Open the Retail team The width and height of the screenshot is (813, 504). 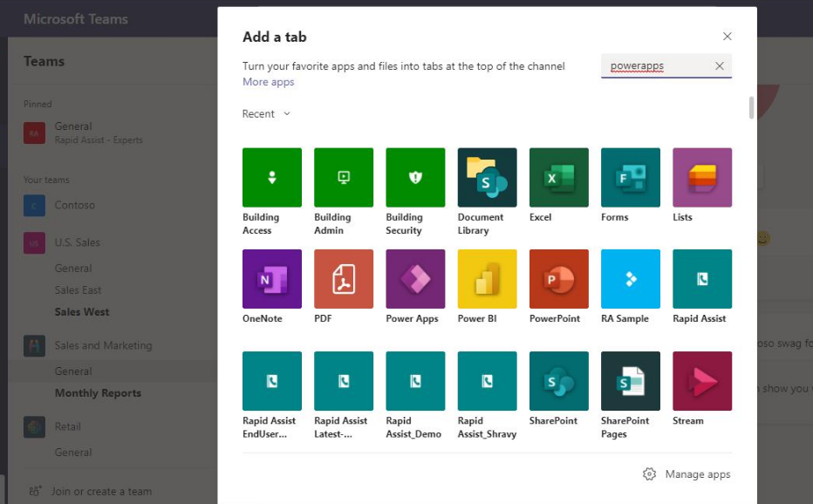point(68,426)
